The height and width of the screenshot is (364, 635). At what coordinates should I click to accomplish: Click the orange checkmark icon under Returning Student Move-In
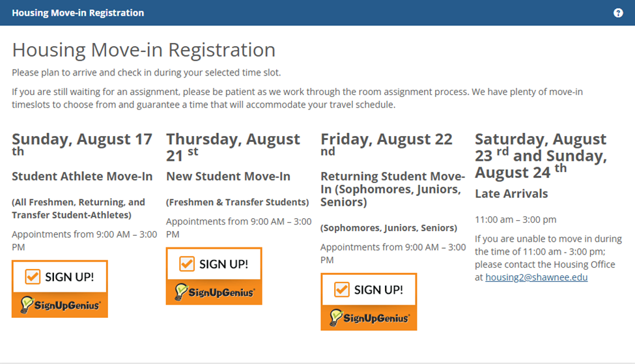[341, 289]
